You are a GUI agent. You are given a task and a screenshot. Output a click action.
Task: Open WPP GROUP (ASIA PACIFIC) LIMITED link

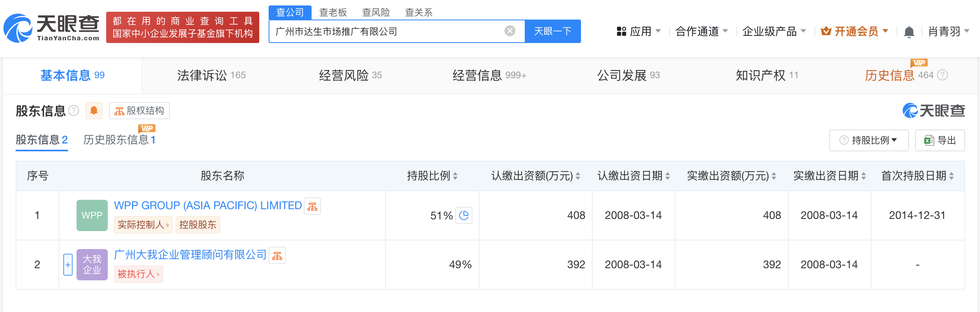[208, 206]
